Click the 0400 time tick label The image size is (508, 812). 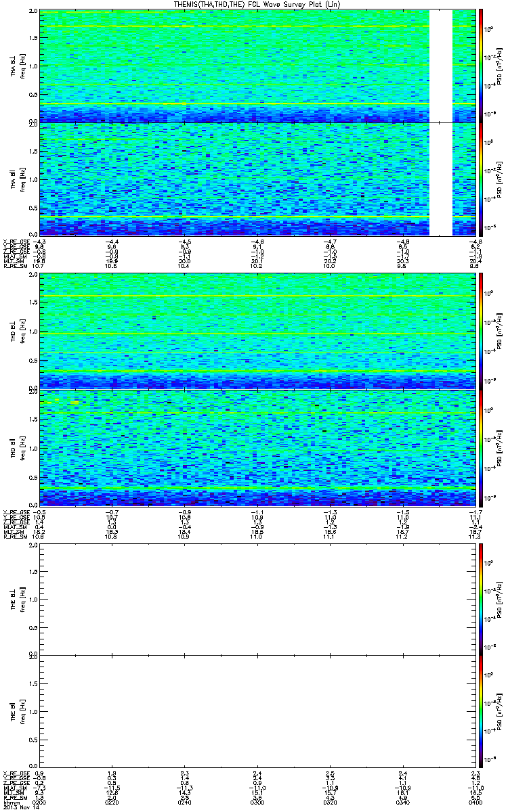(474, 802)
